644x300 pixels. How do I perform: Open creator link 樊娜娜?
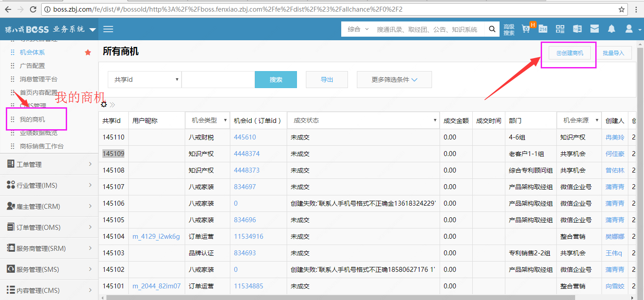615,237
